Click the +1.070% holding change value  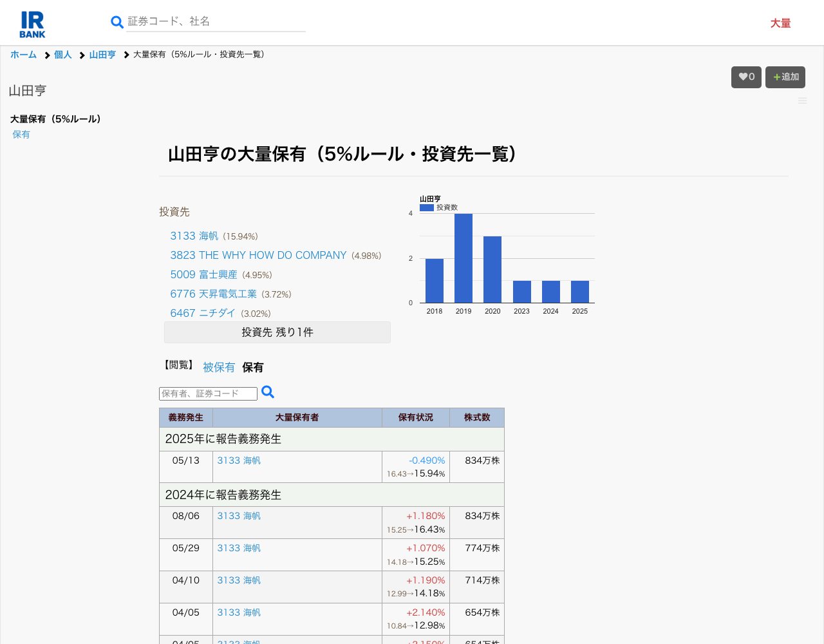click(426, 548)
